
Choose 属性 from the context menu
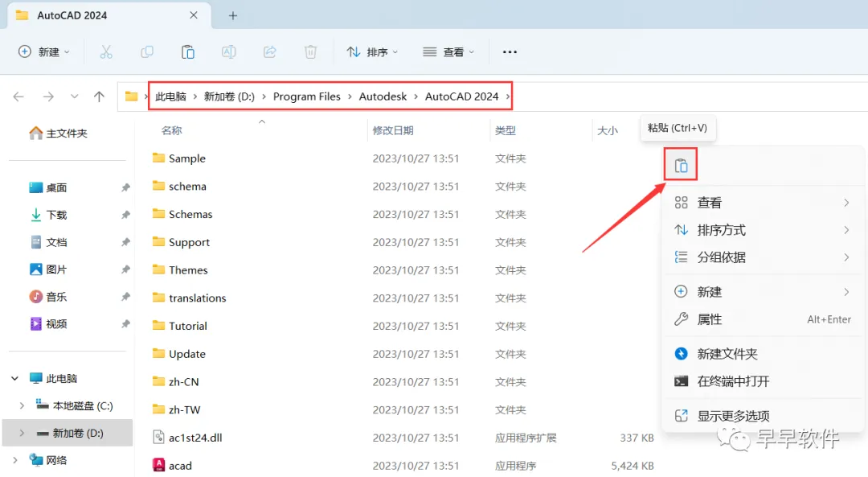(x=762, y=319)
